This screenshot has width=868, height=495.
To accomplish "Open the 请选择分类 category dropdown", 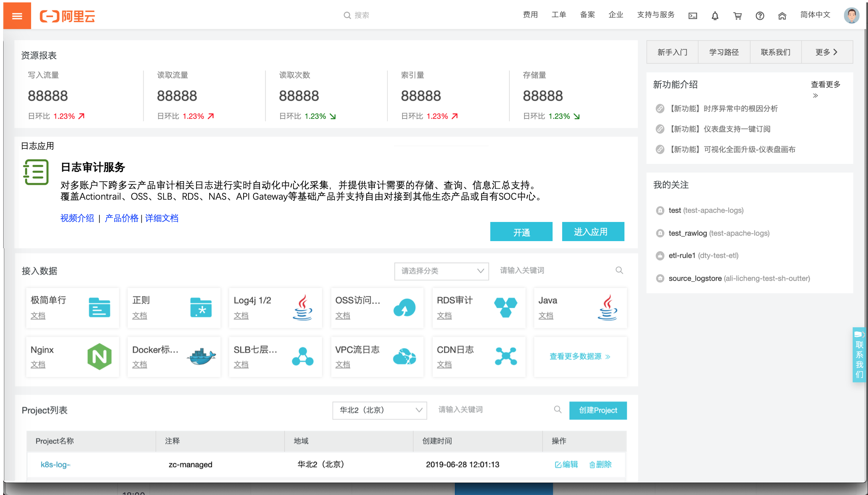I will 442,271.
